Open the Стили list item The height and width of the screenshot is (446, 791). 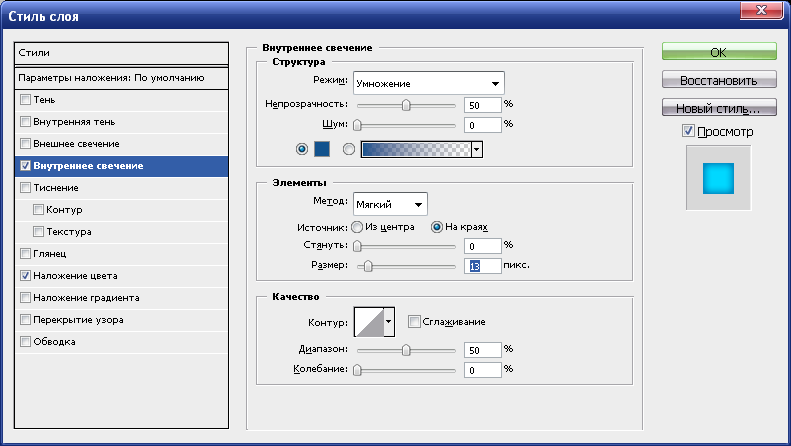tap(122, 53)
